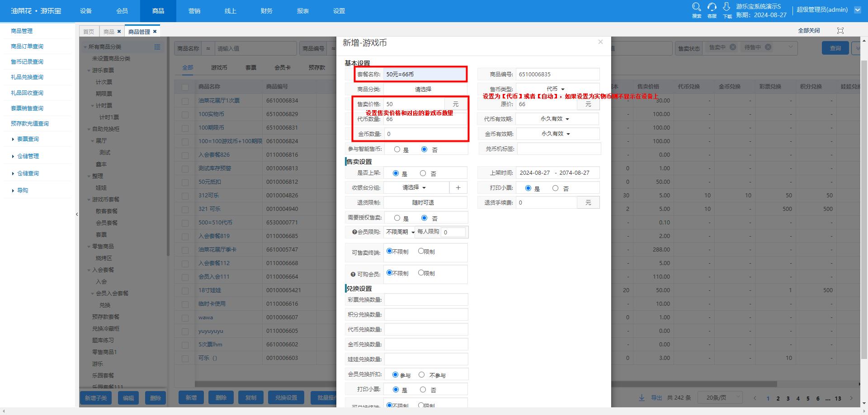868x415 pixels.
Task: Click the 售卖价格 input field
Action: pos(414,104)
